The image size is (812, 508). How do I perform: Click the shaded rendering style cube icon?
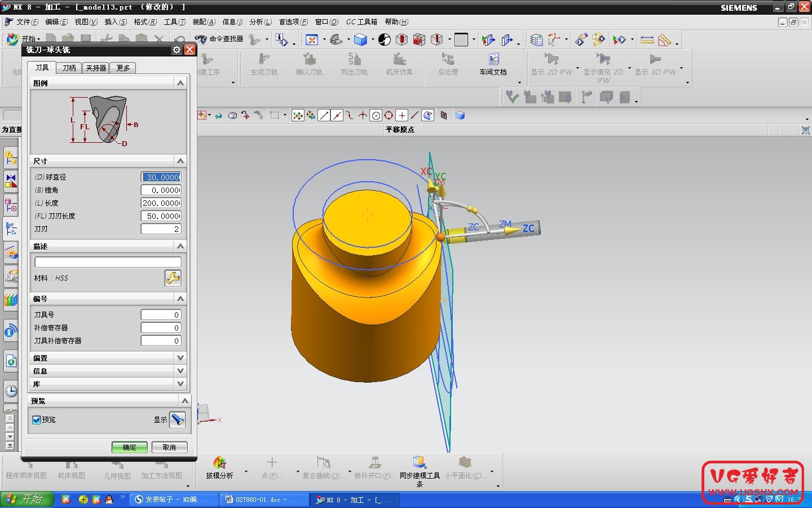tap(360, 40)
